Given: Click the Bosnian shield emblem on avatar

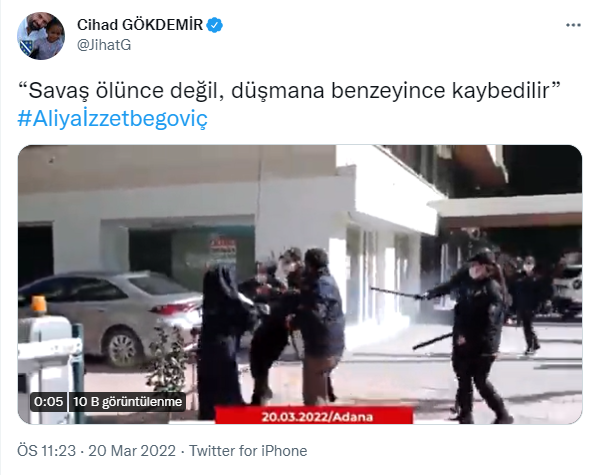Looking at the screenshot, I should point(28,48).
